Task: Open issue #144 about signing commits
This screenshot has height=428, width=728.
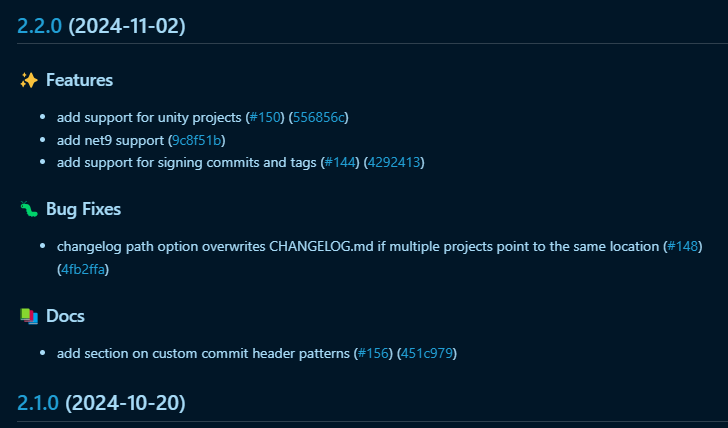Action: point(340,162)
